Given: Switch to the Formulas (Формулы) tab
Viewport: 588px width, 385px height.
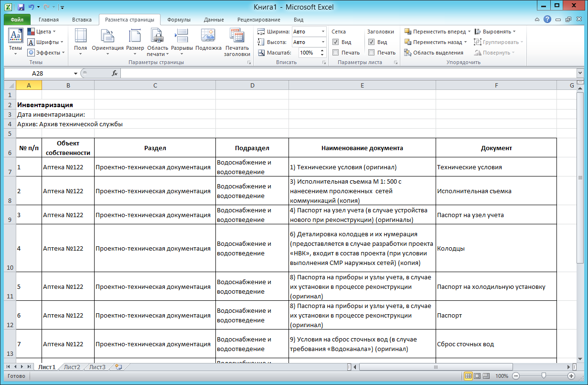Looking at the screenshot, I should point(179,20).
